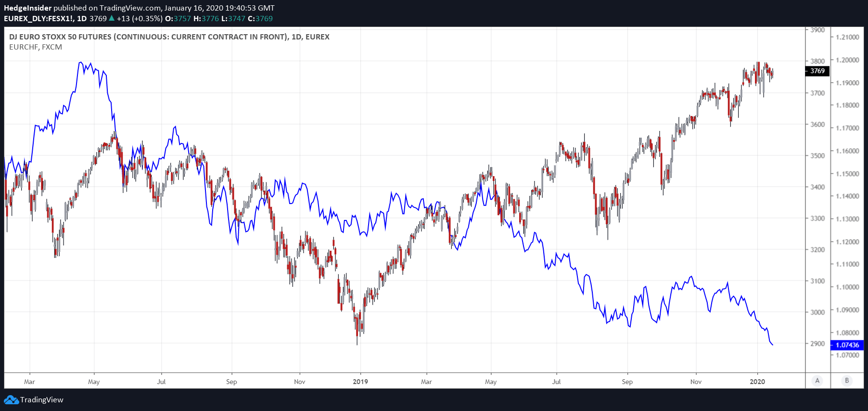This screenshot has width=868, height=411.
Task: Click the 'EURCHF, FXCM' series label
Action: (36, 47)
